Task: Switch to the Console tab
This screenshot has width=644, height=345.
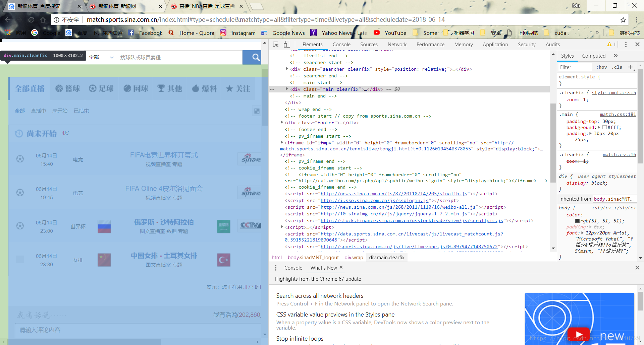Action: [x=341, y=45]
